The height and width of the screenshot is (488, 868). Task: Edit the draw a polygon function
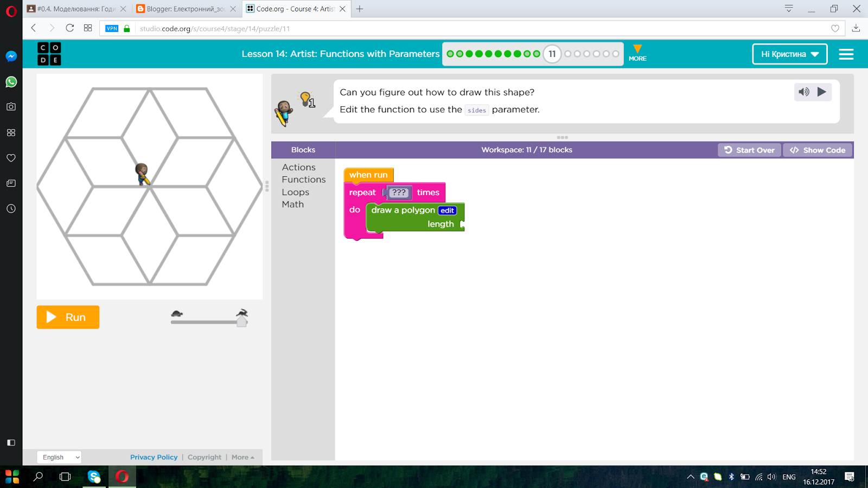pyautogui.click(x=448, y=210)
